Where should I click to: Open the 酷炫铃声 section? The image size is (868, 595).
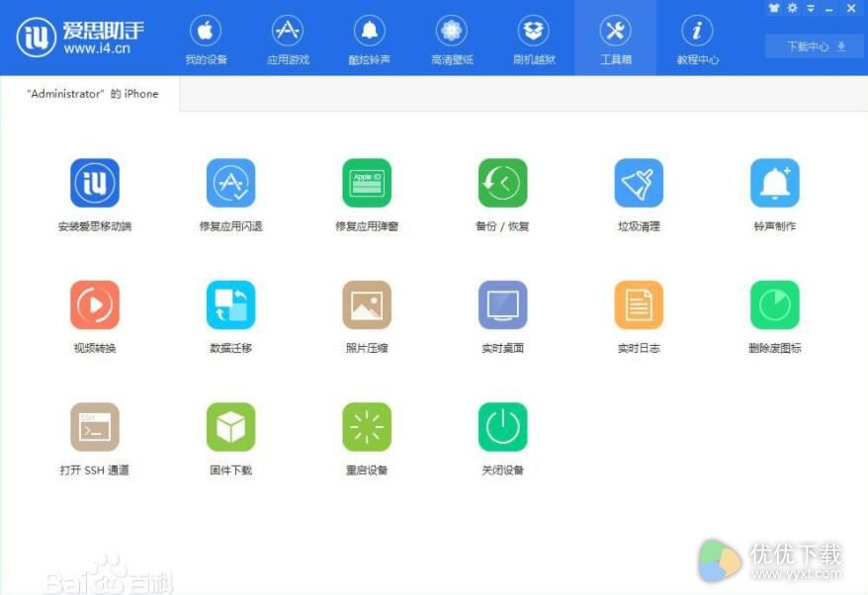click(369, 39)
